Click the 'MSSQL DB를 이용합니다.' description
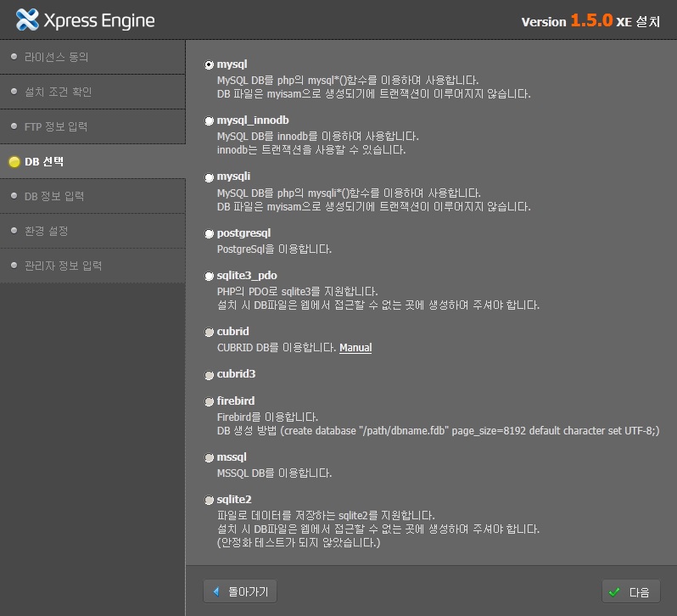Viewport: 677px width, 616px height. pyautogui.click(x=274, y=473)
